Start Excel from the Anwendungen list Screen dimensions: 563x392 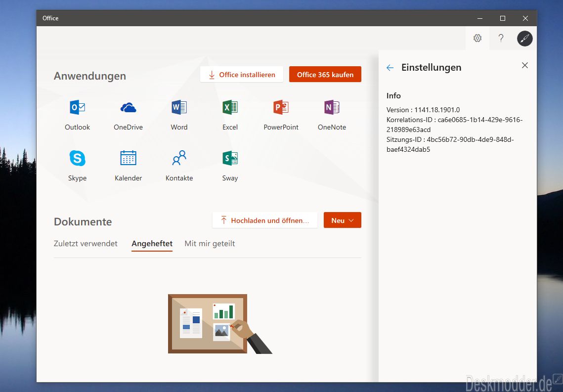coord(230,107)
